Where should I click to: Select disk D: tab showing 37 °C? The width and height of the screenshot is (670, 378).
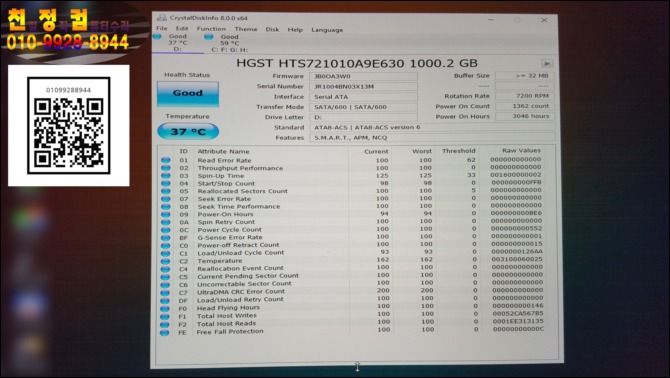[x=177, y=43]
